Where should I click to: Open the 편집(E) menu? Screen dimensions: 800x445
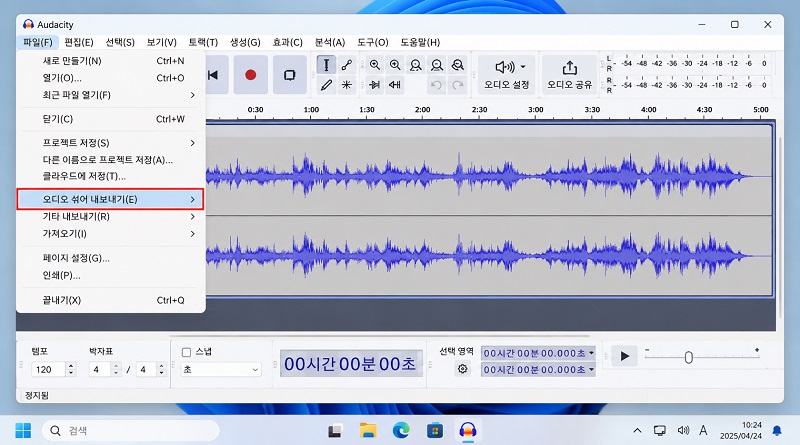(79, 42)
